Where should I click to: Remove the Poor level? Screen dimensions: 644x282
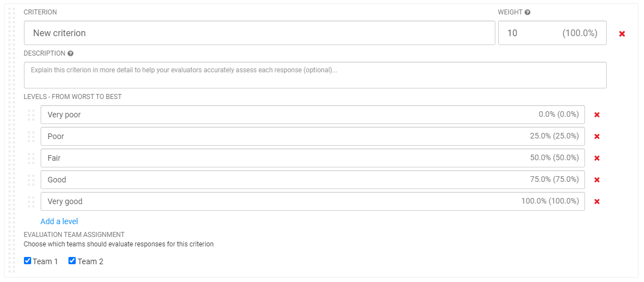597,137
